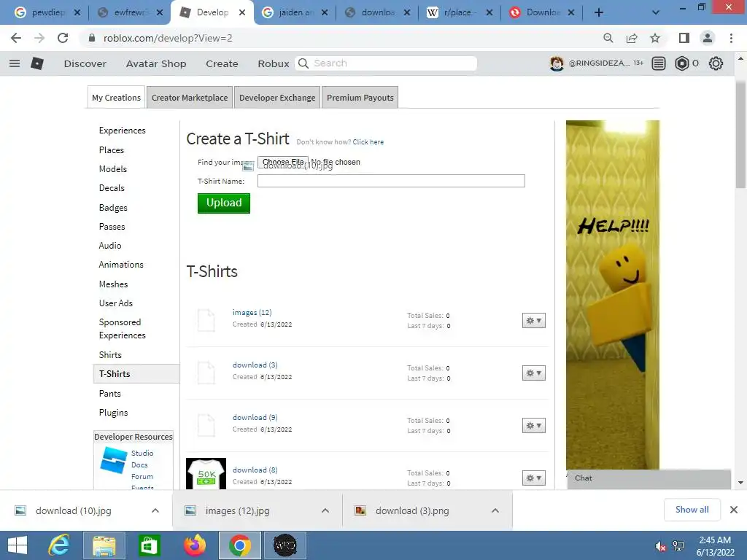Open gear dropdown for download (8) T-shirt
Image resolution: width=747 pixels, height=560 pixels.
[533, 478]
